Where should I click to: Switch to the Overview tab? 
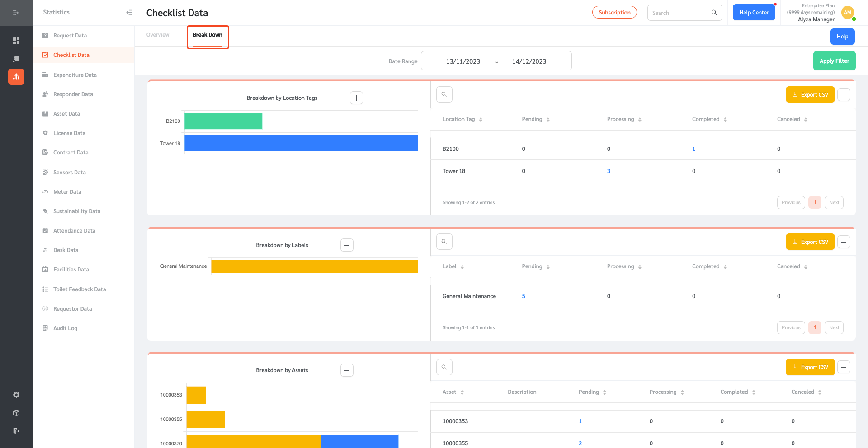tap(158, 35)
